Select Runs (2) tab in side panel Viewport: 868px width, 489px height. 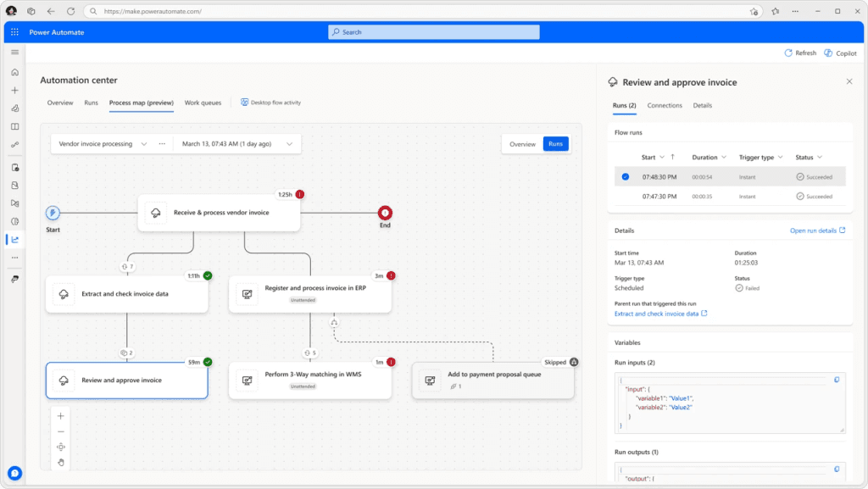624,105
